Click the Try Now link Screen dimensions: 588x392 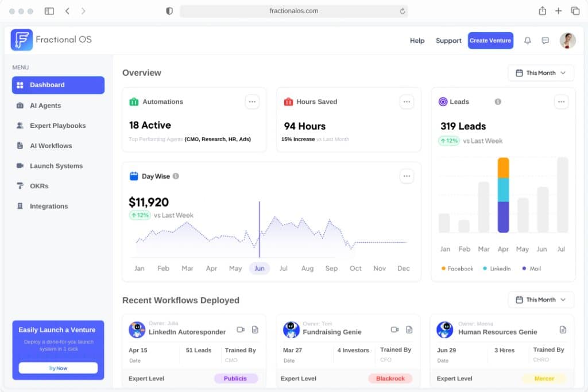57,367
